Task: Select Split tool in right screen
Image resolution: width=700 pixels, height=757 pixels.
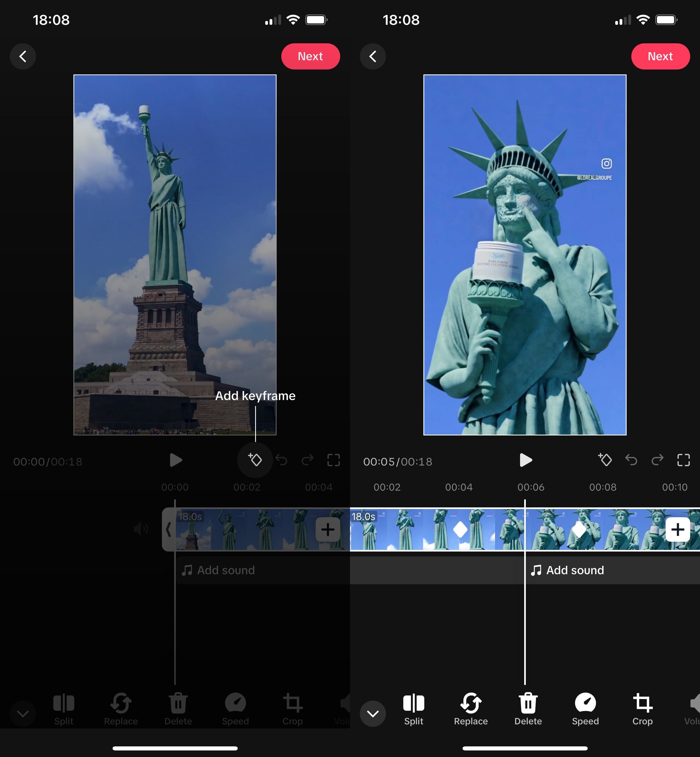Action: coord(414,709)
